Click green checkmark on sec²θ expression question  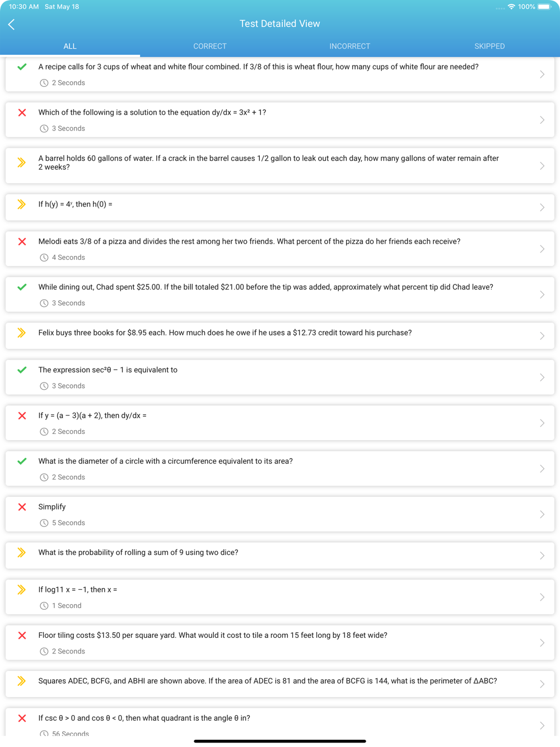click(22, 370)
